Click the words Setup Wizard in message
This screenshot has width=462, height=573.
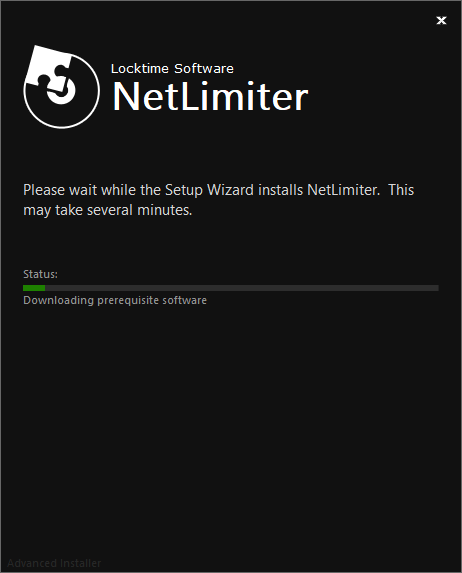pos(209,190)
